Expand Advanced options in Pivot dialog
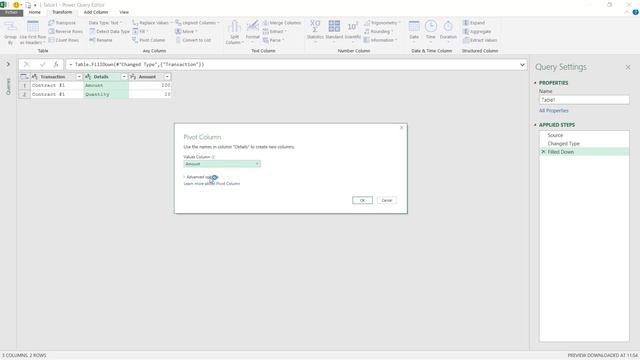 [x=202, y=177]
